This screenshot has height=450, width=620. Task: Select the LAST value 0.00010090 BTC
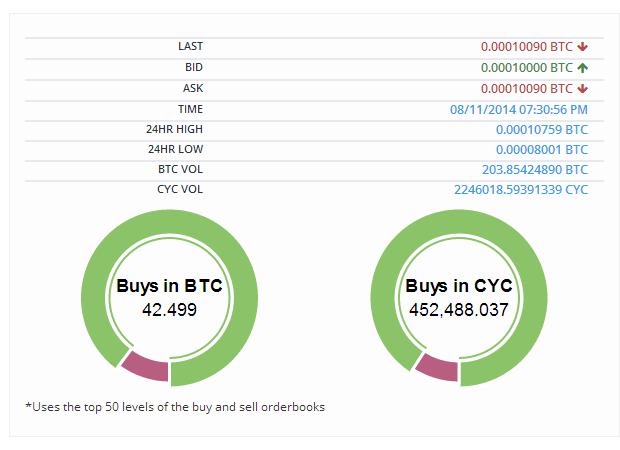tap(526, 47)
